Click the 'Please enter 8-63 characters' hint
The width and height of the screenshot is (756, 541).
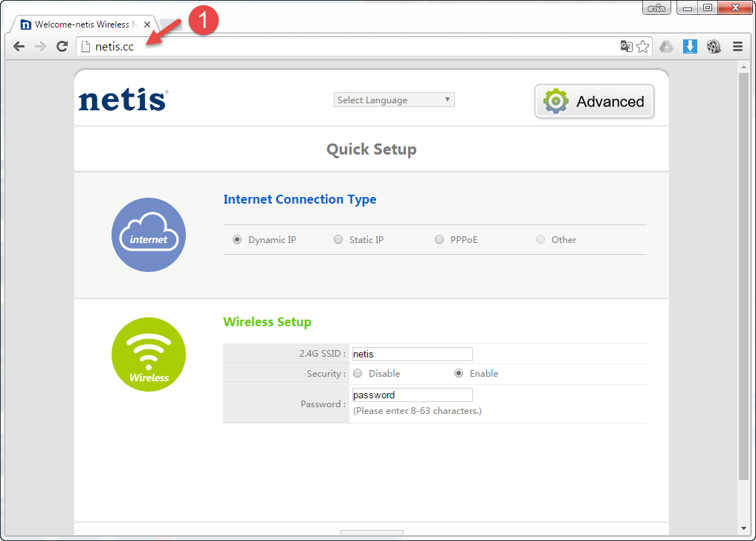click(x=417, y=411)
